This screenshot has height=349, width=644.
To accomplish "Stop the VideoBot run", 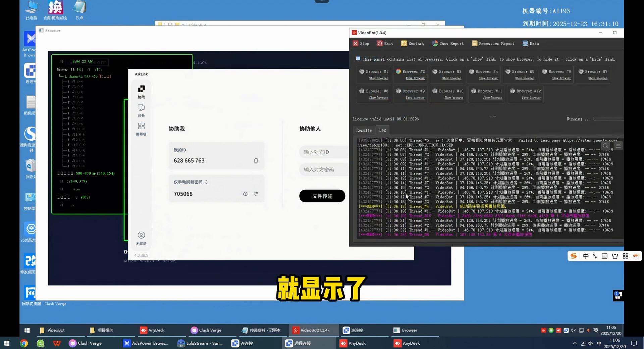I will click(361, 43).
